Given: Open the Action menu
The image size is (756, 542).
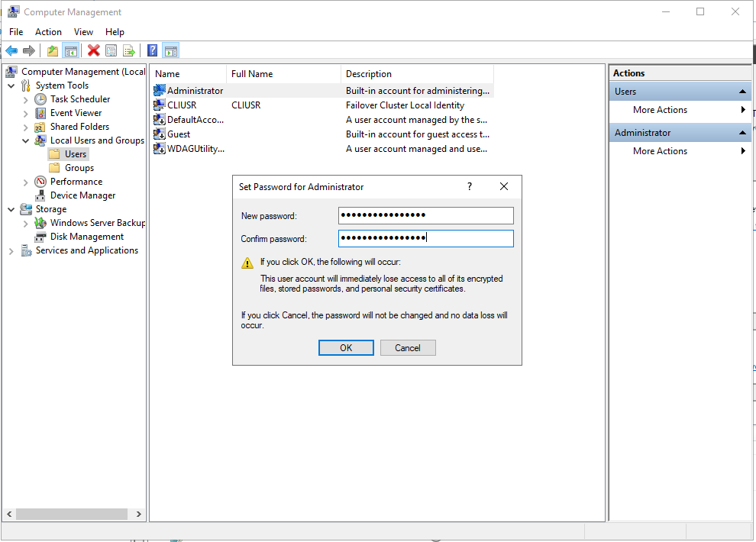Looking at the screenshot, I should [x=48, y=32].
